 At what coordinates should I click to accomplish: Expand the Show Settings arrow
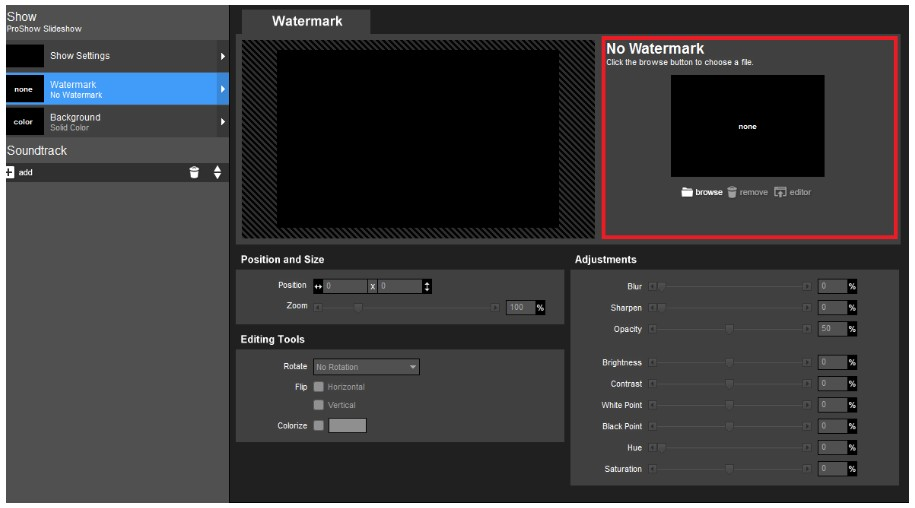tap(222, 56)
